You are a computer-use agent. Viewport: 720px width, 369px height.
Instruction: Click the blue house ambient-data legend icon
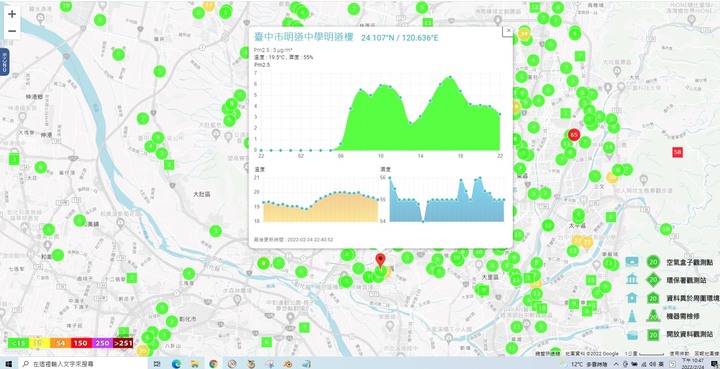click(632, 297)
